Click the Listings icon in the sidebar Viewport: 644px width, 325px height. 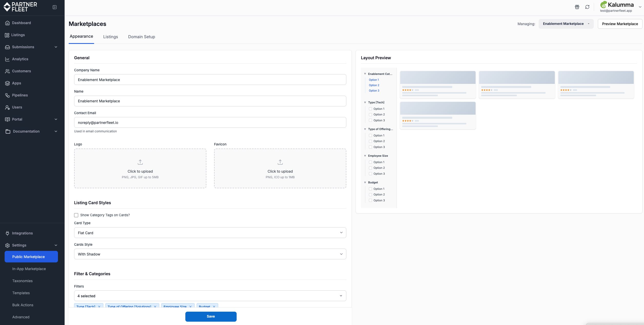tap(7, 35)
